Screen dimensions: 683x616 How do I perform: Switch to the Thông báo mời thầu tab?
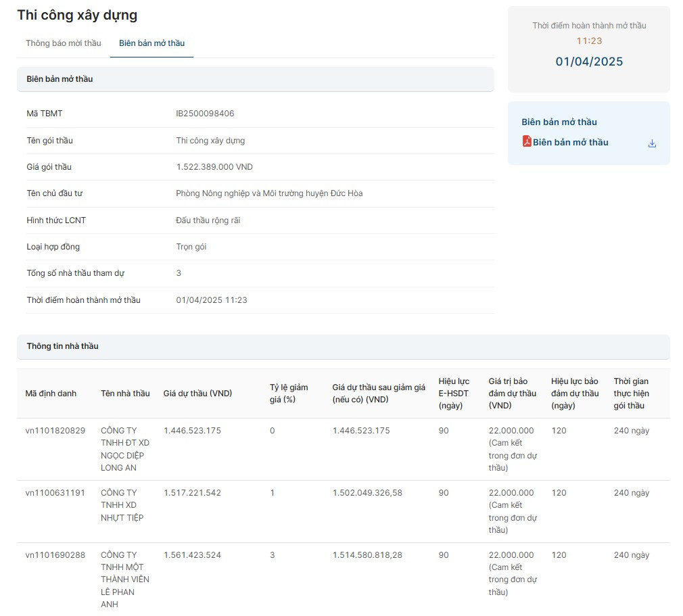64,43
